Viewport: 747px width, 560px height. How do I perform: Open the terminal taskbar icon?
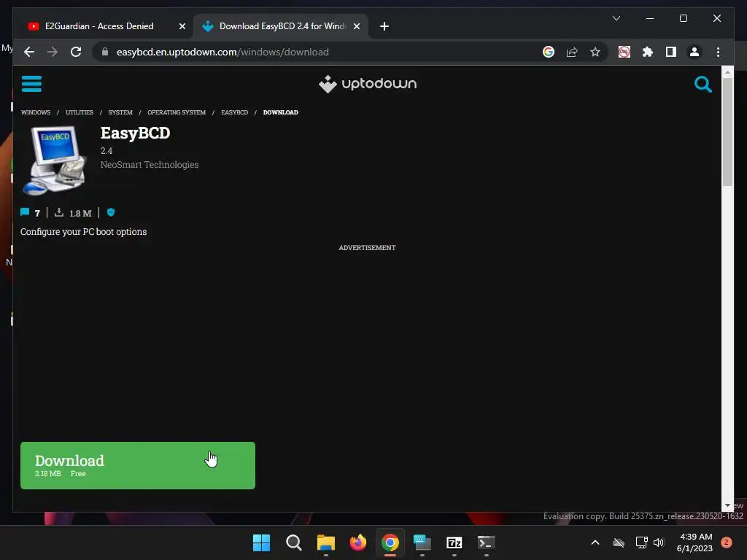click(487, 542)
